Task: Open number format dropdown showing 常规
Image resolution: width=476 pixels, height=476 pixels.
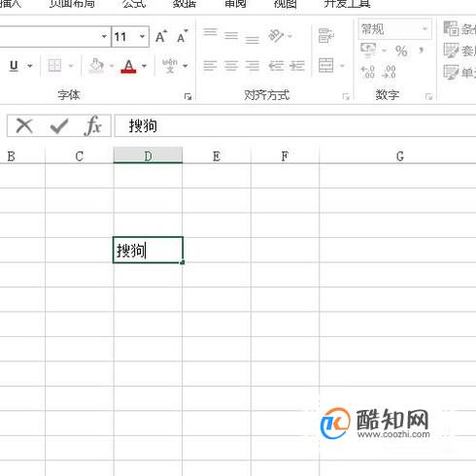Action: (394, 29)
